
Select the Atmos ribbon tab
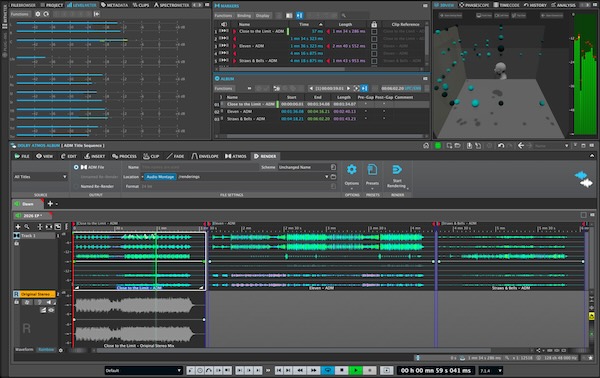click(x=236, y=156)
